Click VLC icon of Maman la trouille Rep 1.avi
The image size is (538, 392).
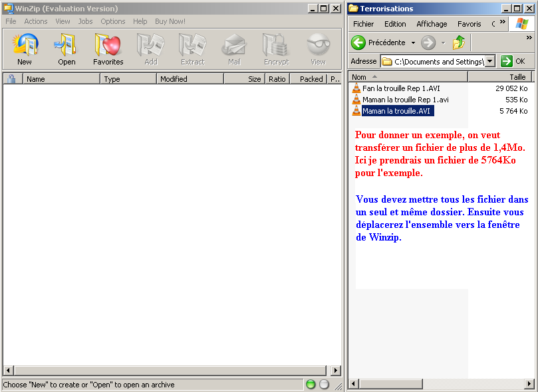pos(356,100)
